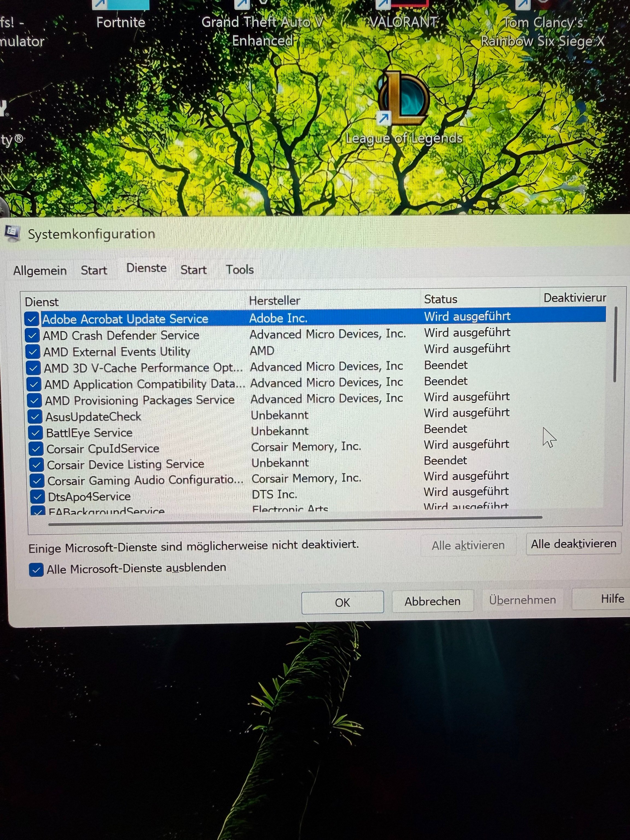Click 'Wird ausgeführt' status of DtsApo4Service
The width and height of the screenshot is (630, 840).
point(466,492)
